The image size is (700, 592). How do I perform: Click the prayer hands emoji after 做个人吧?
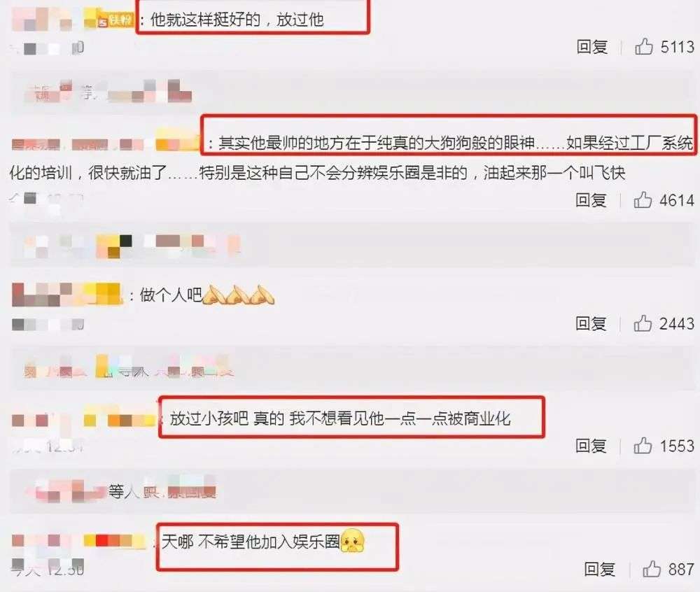pyautogui.click(x=239, y=295)
